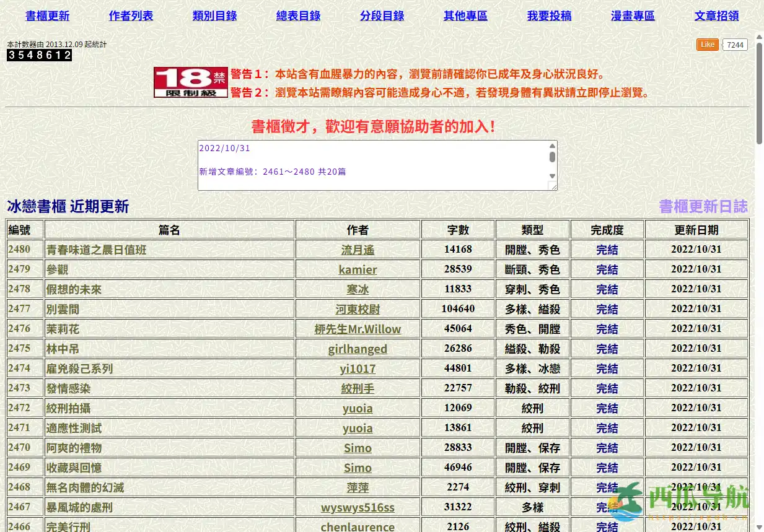This screenshot has height=532, width=764.
Task: Open author Simo's page
Action: pos(358,448)
